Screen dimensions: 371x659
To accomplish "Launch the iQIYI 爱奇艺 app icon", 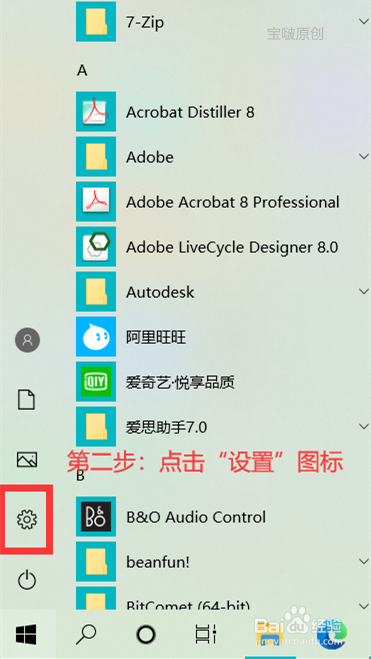I will point(96,382).
